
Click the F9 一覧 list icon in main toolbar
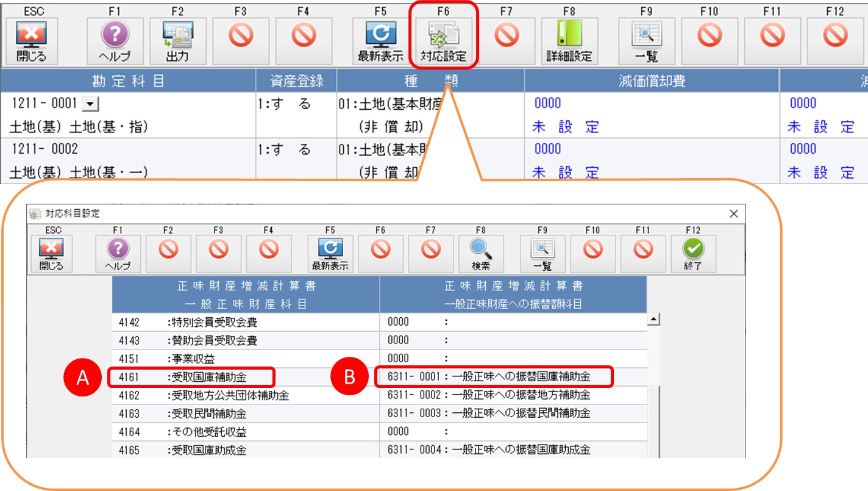[x=647, y=41]
